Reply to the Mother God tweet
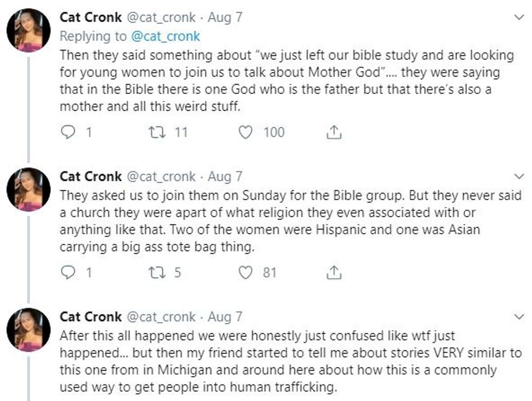The width and height of the screenshot is (532, 401). 68,132
